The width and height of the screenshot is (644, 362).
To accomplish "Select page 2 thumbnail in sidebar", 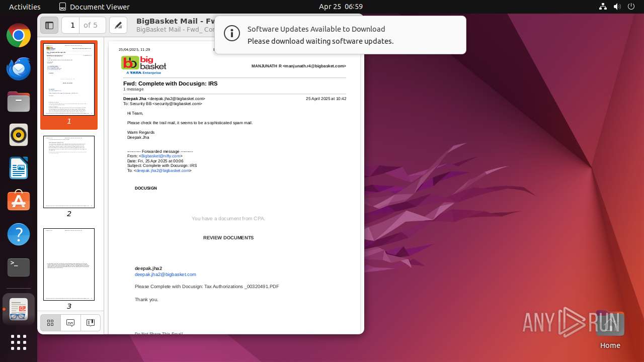I will 69,172.
